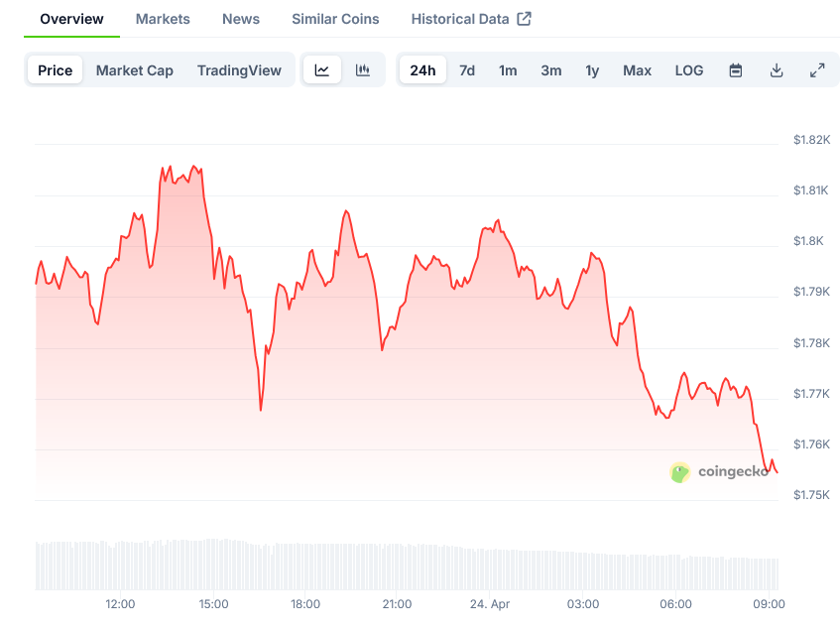Go to Similar Coins tab

[x=335, y=19]
